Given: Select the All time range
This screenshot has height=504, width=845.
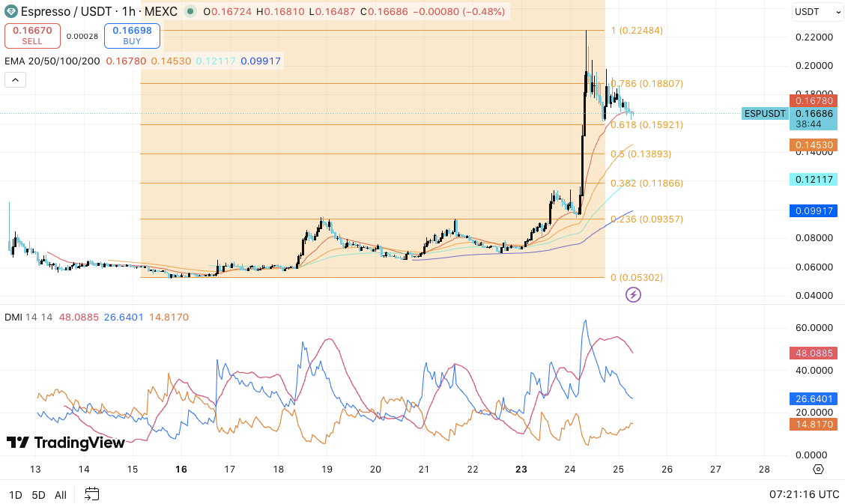Looking at the screenshot, I should tap(61, 495).
